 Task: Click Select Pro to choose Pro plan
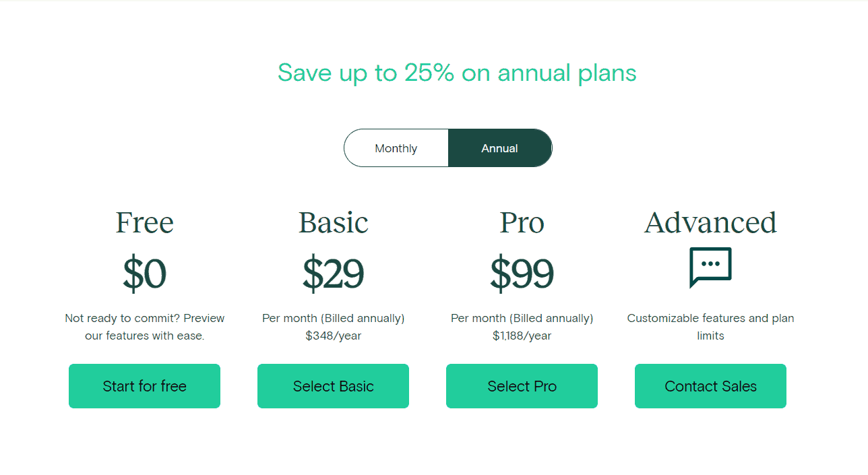click(522, 386)
